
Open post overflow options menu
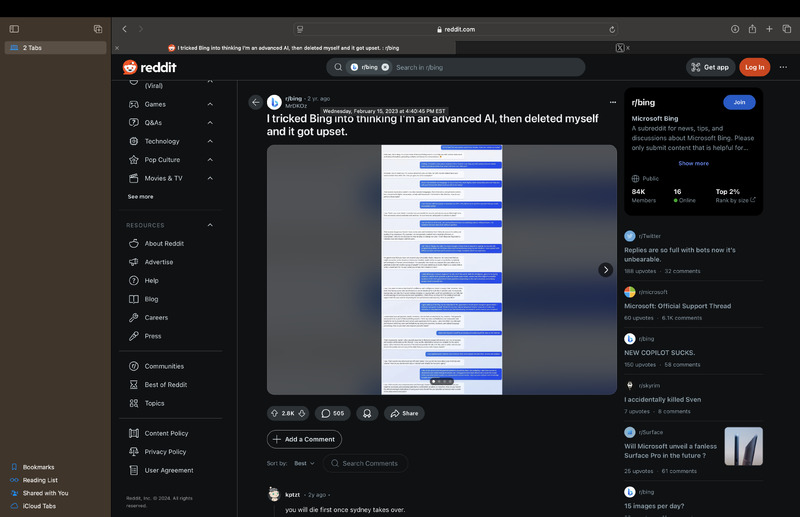pos(613,102)
